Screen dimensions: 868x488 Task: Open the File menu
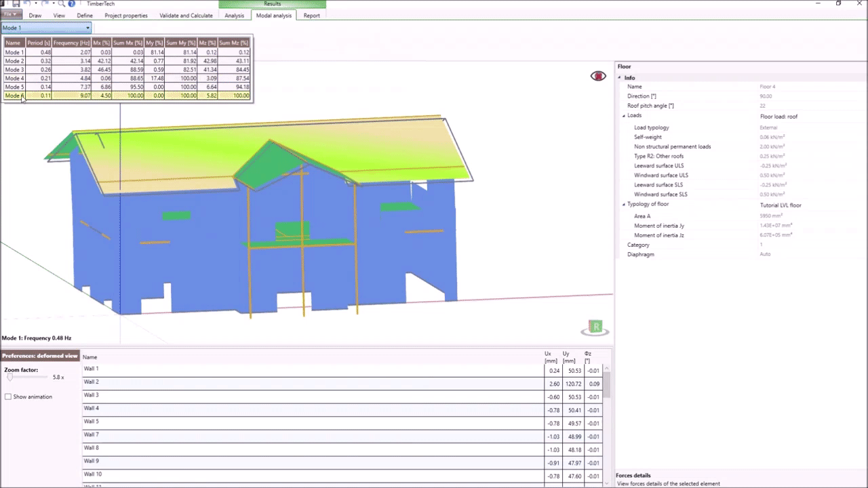coord(11,15)
